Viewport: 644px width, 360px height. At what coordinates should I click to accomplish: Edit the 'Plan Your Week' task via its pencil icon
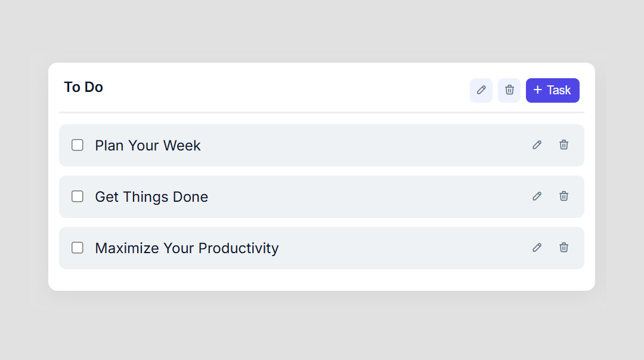pos(537,145)
